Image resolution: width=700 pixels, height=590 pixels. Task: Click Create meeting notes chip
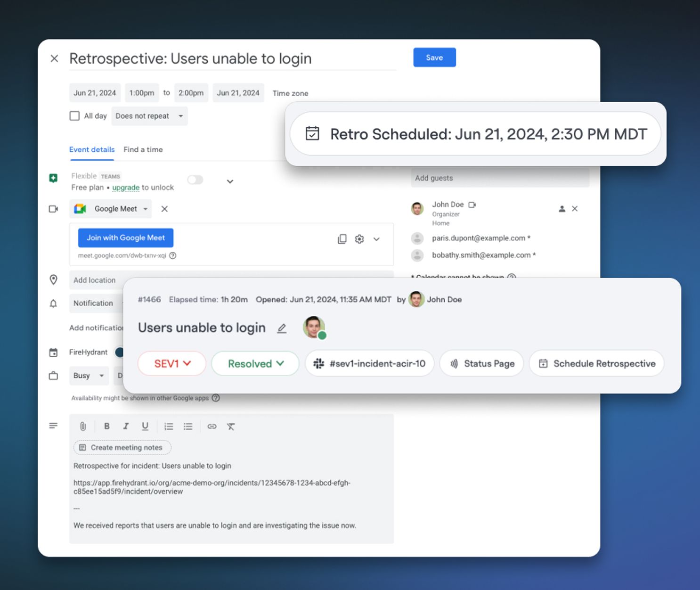pos(122,447)
